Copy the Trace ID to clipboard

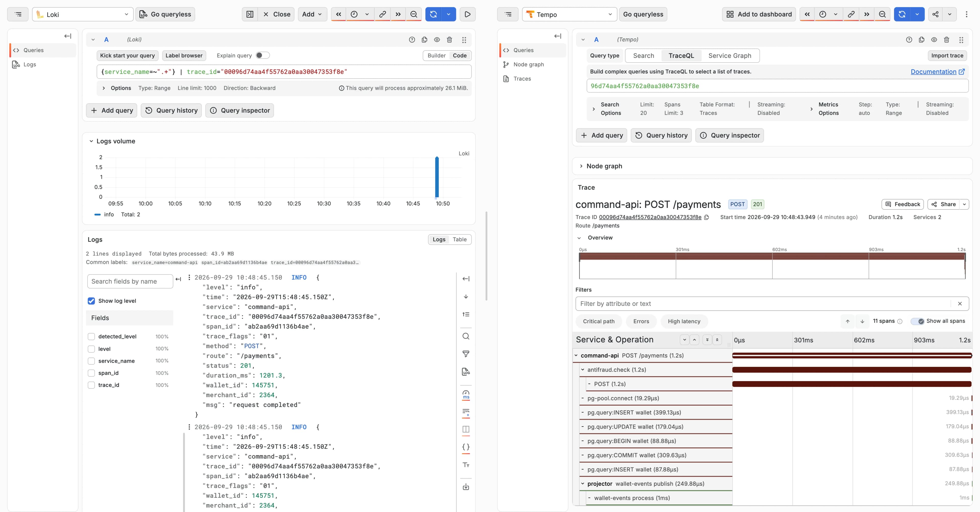(706, 217)
